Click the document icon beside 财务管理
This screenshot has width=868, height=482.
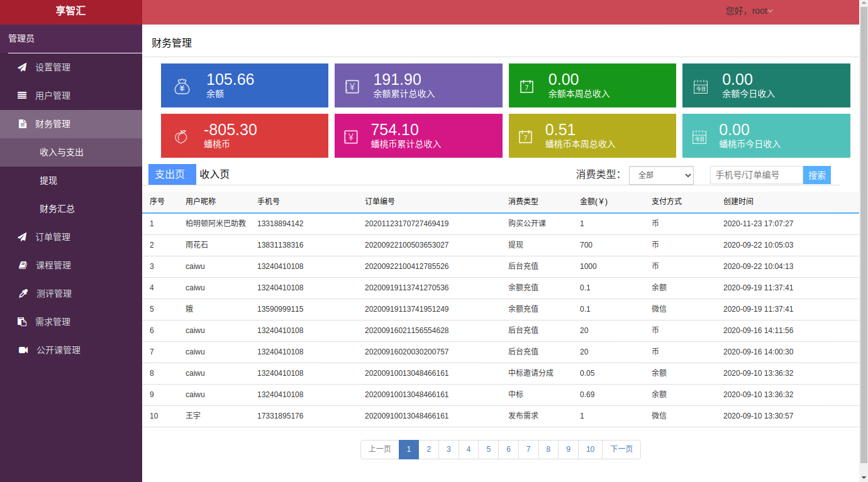22,124
